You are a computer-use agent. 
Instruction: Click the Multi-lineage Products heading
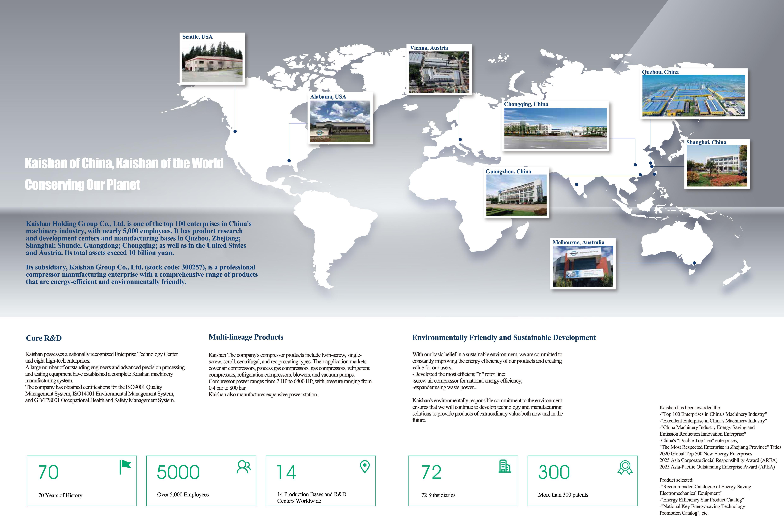click(246, 337)
